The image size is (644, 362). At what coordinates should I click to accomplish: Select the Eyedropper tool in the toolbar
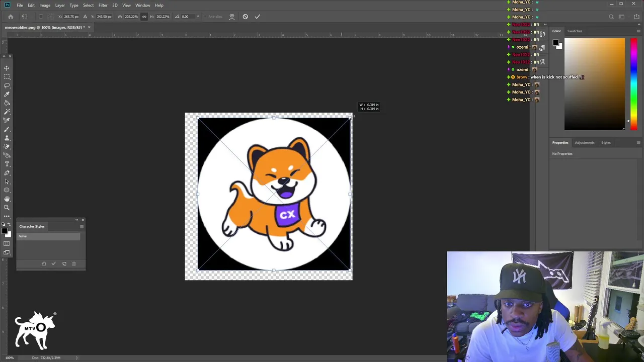[7, 94]
